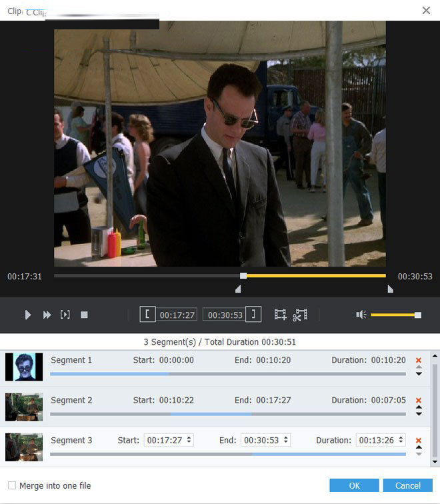Click Segment 3 Duration stepper arrows
440x504 pixels.
(x=401, y=440)
